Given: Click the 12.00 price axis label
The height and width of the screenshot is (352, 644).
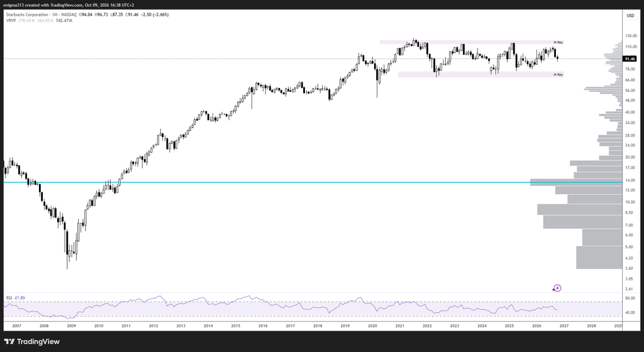Looking at the screenshot, I should (631, 190).
